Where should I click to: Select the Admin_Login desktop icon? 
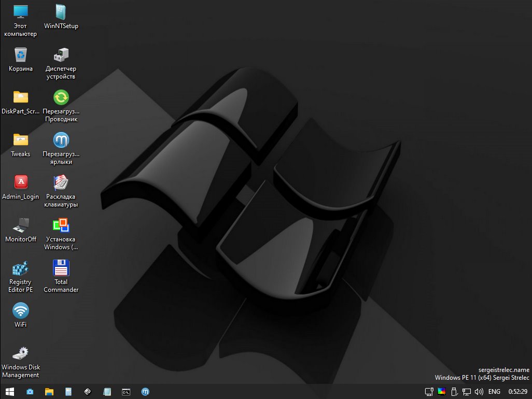pos(21,182)
